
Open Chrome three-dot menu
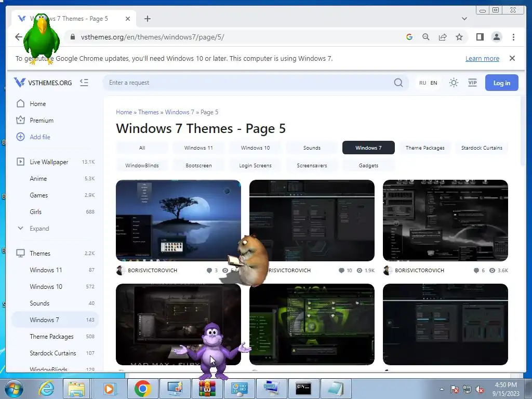(x=513, y=37)
